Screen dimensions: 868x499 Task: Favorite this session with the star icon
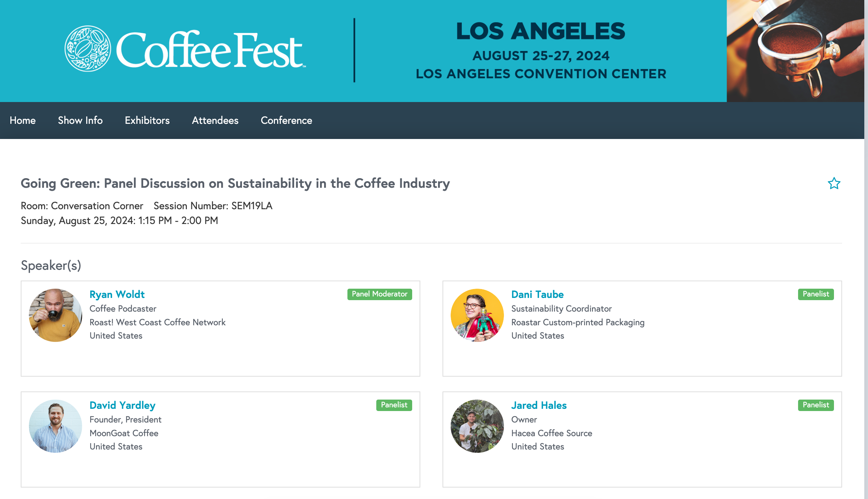point(834,183)
